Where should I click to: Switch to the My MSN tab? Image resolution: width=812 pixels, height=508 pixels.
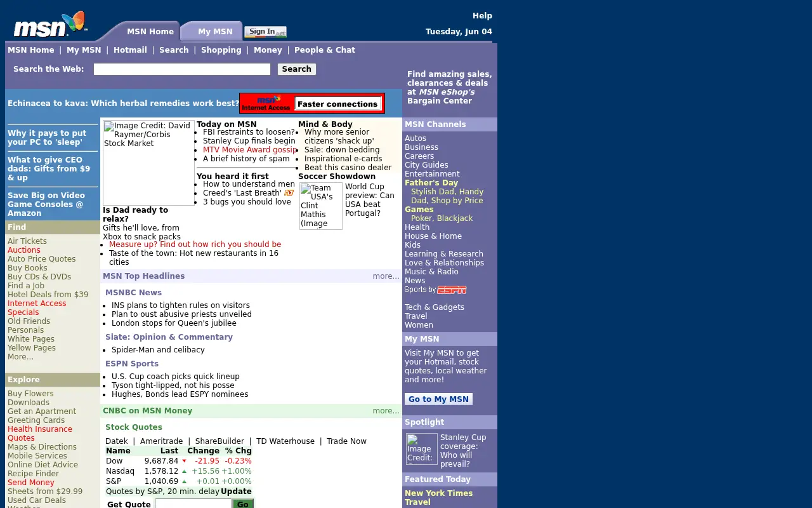(x=215, y=32)
